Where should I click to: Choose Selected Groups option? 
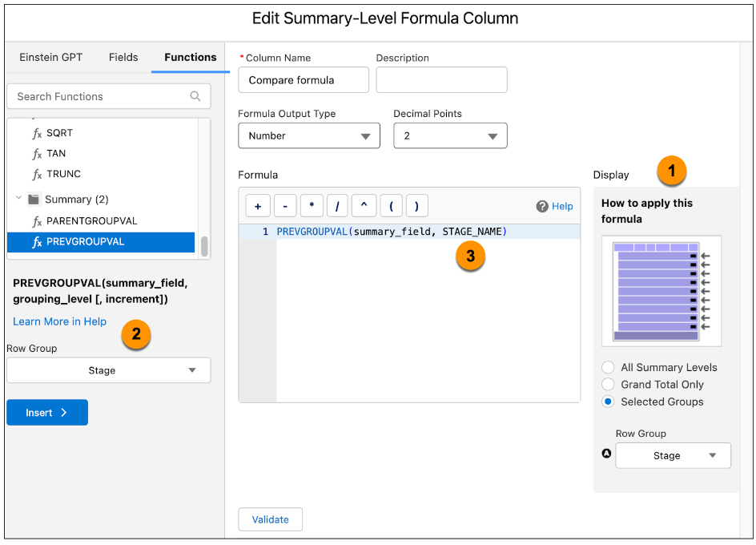pos(608,402)
